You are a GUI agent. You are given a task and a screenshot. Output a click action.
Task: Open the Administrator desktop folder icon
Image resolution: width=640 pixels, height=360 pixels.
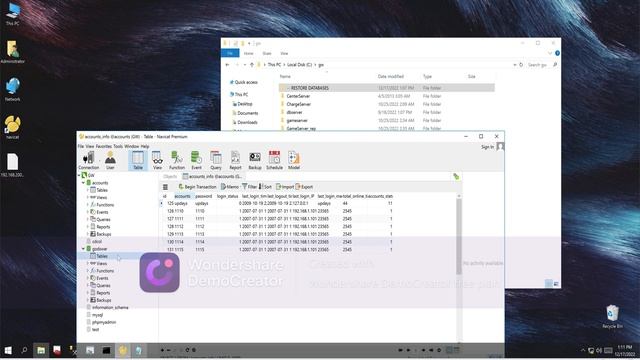(x=13, y=52)
